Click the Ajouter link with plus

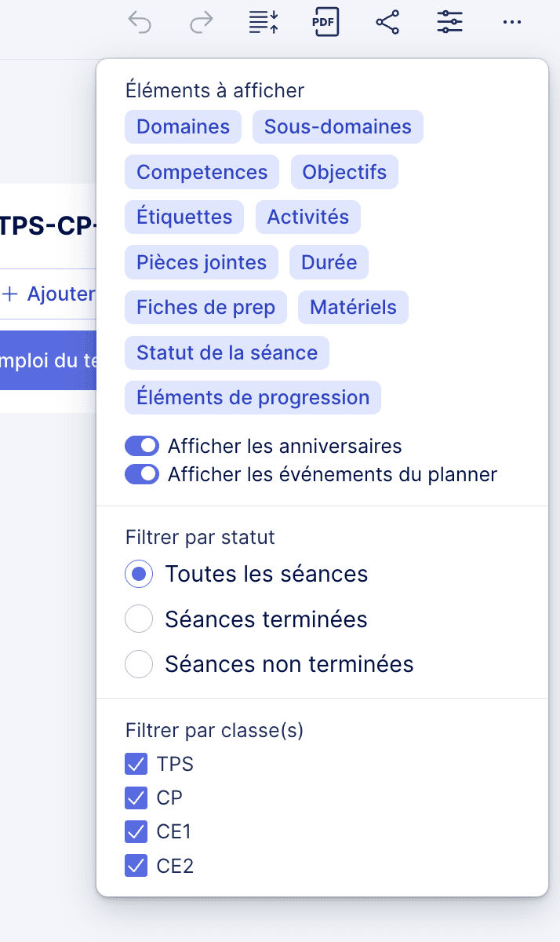49,294
